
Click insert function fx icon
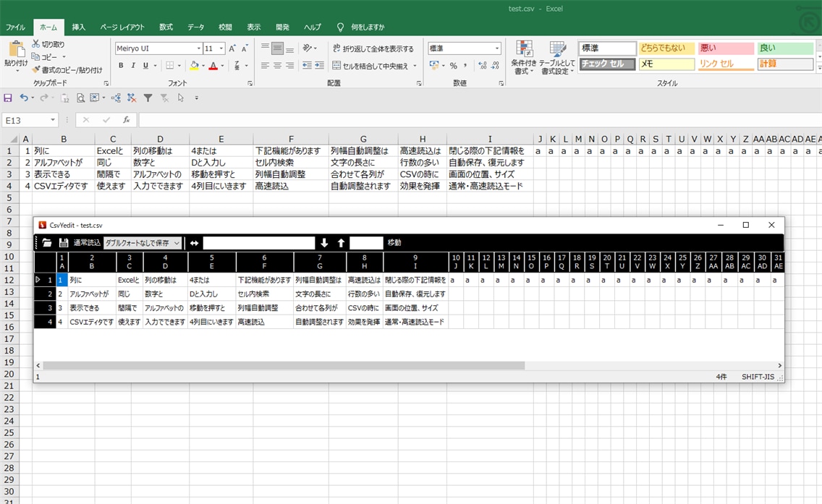pyautogui.click(x=127, y=120)
